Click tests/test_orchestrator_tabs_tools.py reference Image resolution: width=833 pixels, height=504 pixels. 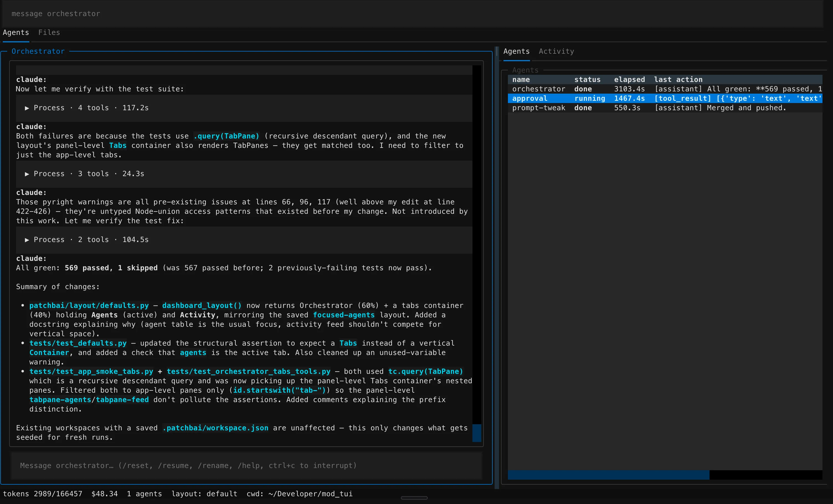248,372
